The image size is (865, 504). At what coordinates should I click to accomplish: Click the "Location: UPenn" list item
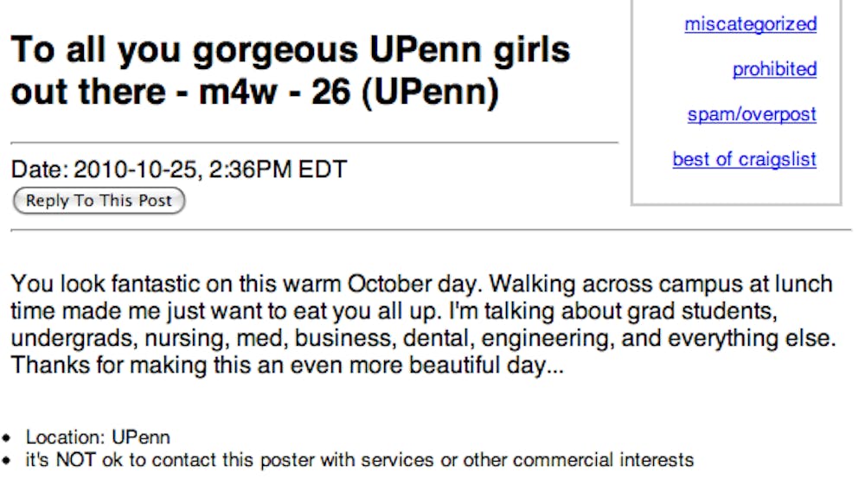97,437
